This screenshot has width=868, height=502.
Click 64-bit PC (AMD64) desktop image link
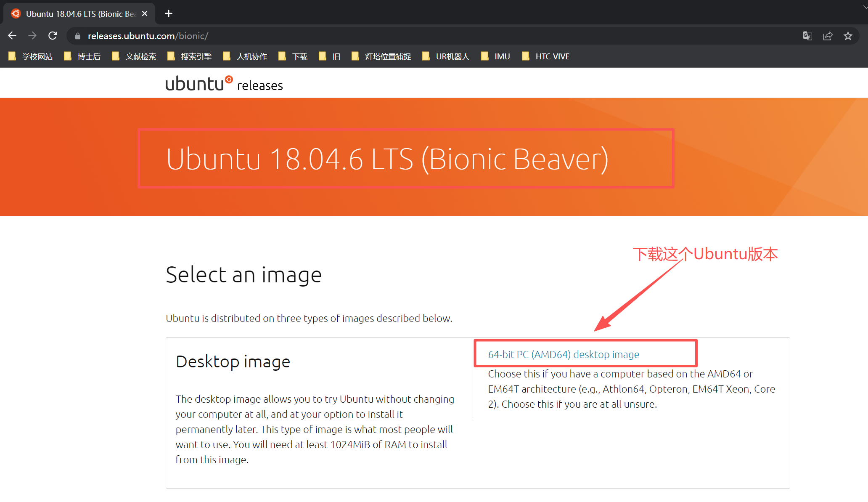click(564, 354)
